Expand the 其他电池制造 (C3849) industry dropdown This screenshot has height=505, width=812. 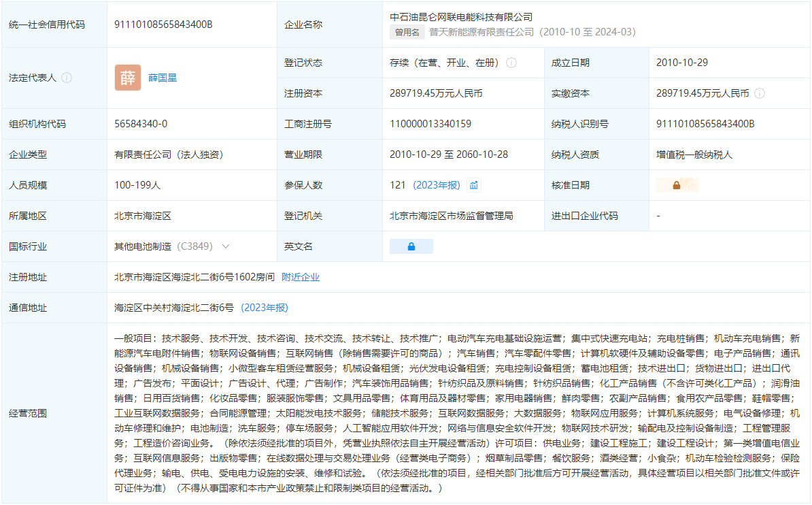tap(224, 246)
